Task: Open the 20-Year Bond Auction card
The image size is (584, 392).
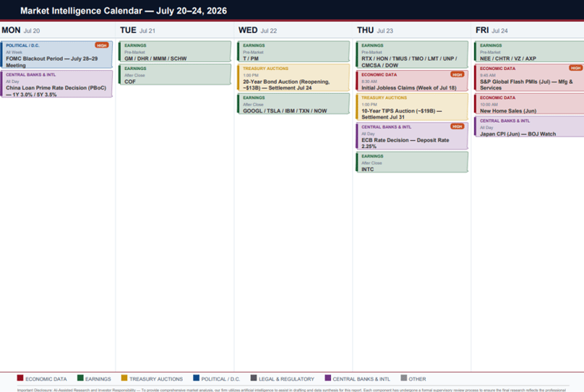Action: tap(293, 78)
